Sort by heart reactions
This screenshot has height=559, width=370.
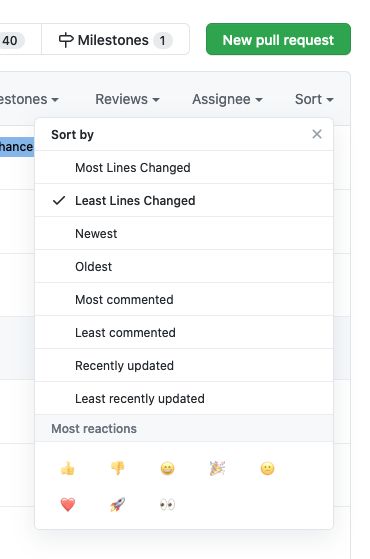point(68,504)
